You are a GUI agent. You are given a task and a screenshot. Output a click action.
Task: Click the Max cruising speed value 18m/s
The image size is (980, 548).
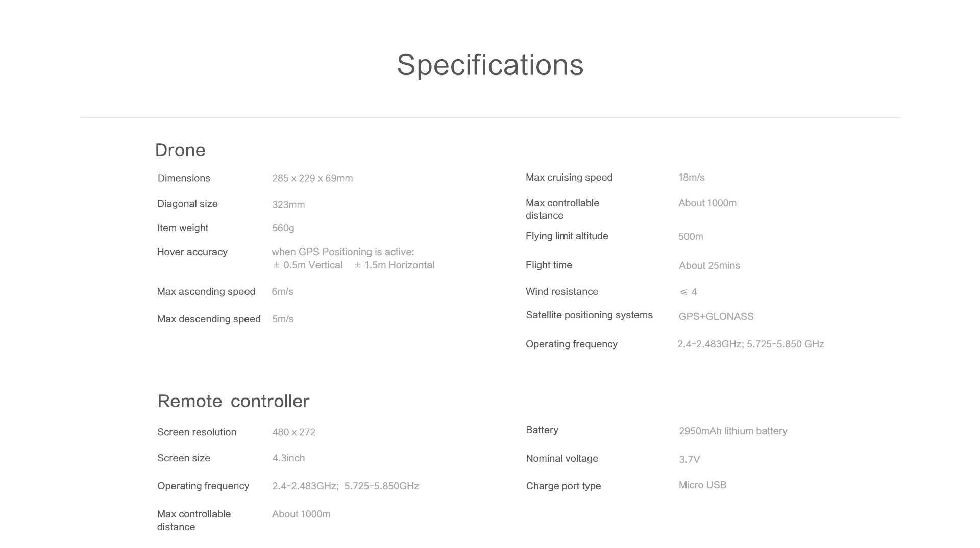point(691,178)
